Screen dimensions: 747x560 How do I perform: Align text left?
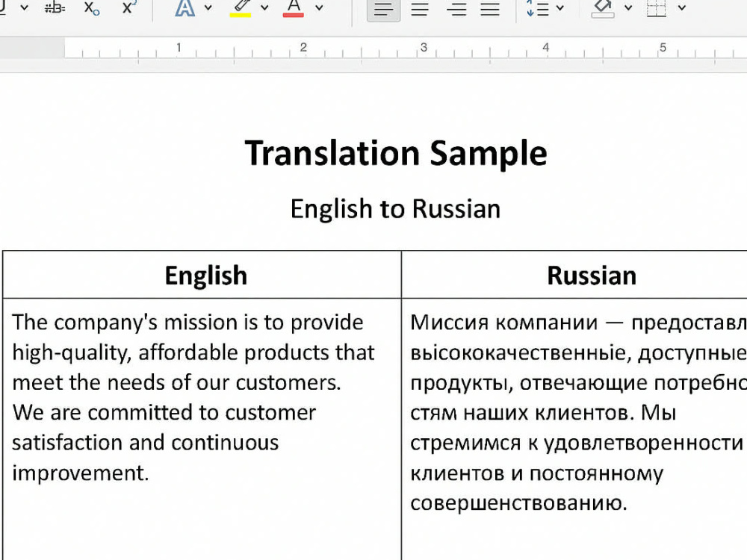pos(383,10)
